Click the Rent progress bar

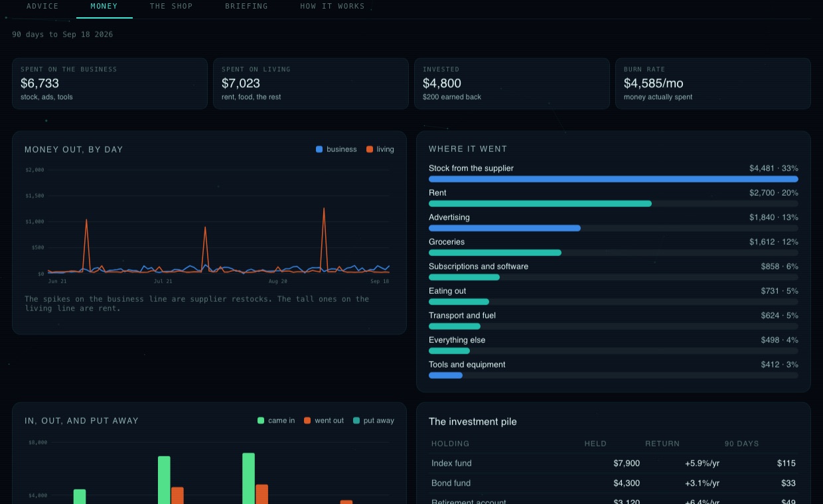coord(613,204)
